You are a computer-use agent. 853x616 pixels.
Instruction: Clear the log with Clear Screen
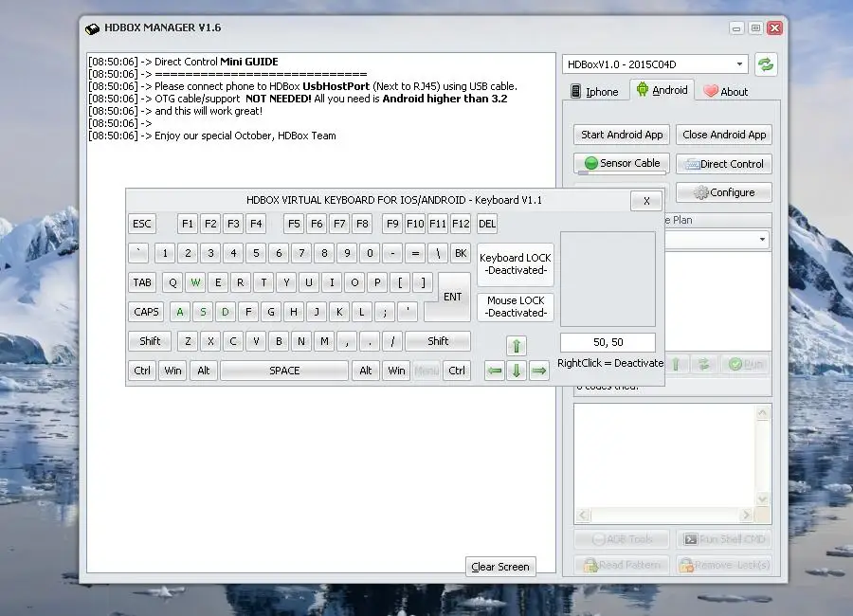point(500,567)
